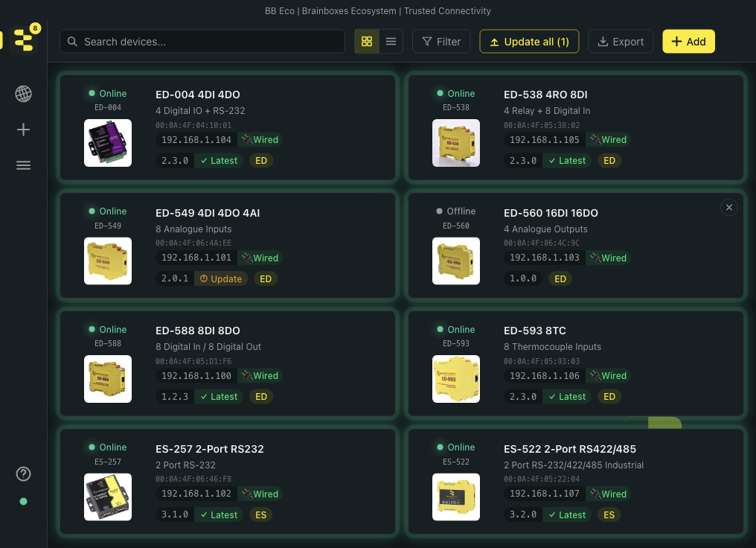Viewport: 756px width, 548px height.
Task: Open the ED-560 device thumbnail
Action: click(x=455, y=261)
